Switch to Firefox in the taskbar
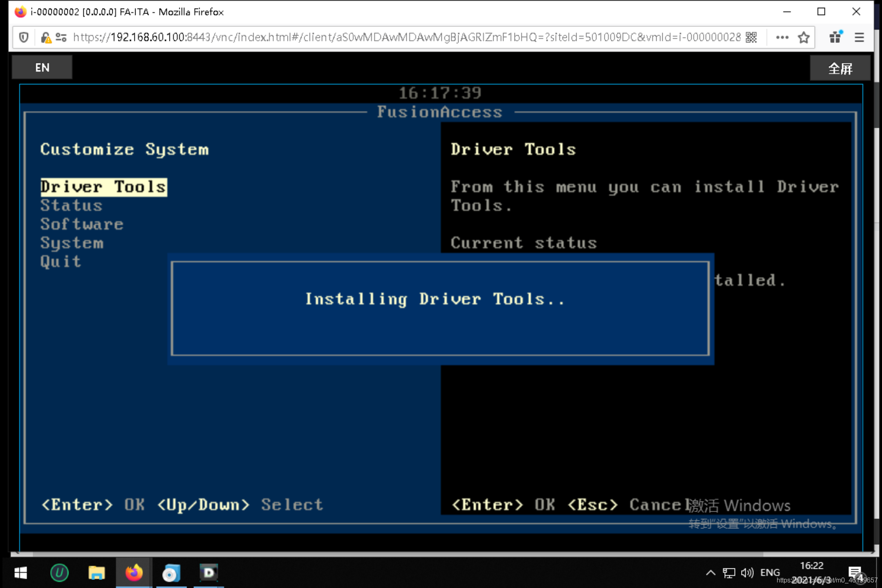 pyautogui.click(x=134, y=573)
